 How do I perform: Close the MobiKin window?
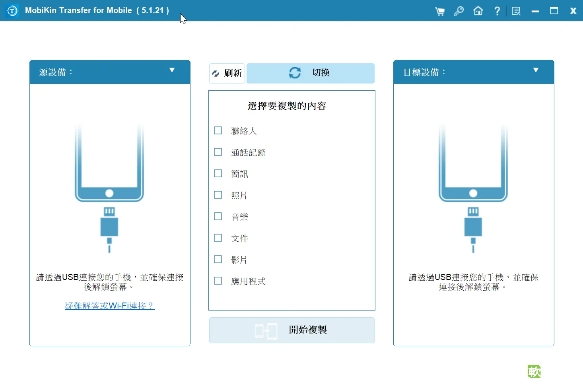point(573,11)
